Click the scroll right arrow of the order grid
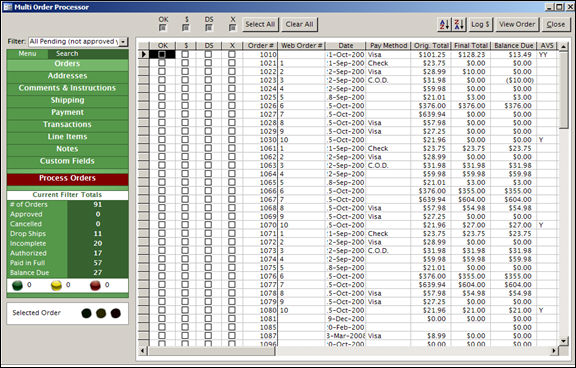576x368 pixels. 554,351
